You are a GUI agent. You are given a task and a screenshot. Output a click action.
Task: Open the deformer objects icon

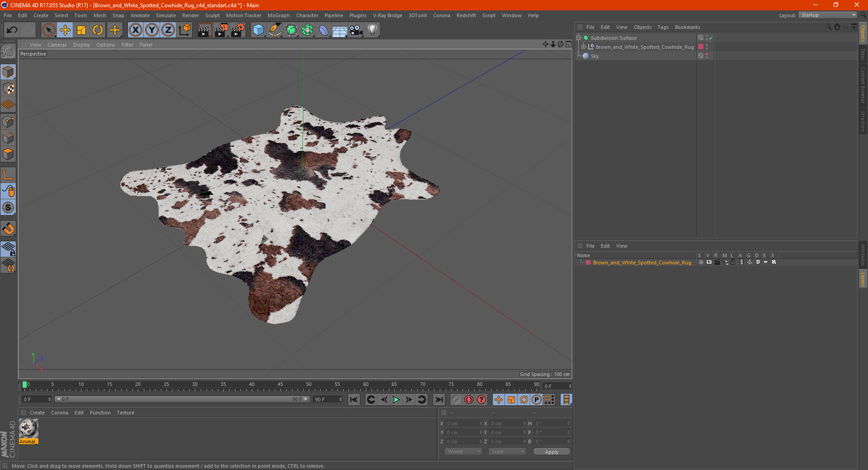click(x=324, y=30)
